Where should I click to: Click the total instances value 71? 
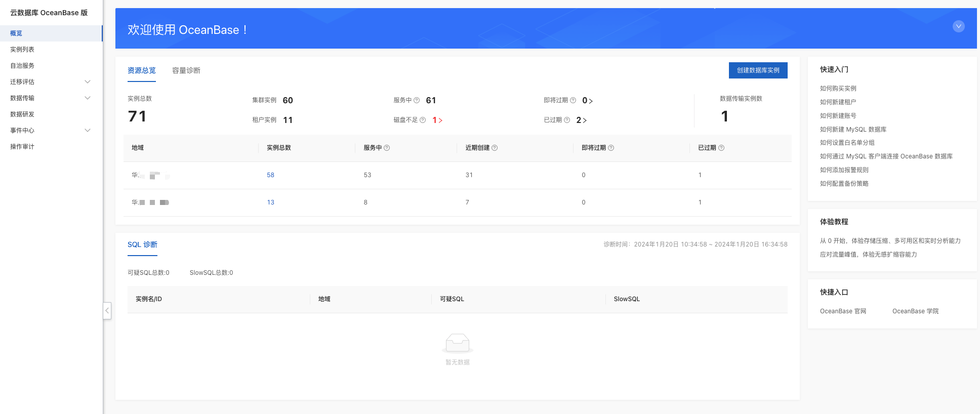[137, 116]
